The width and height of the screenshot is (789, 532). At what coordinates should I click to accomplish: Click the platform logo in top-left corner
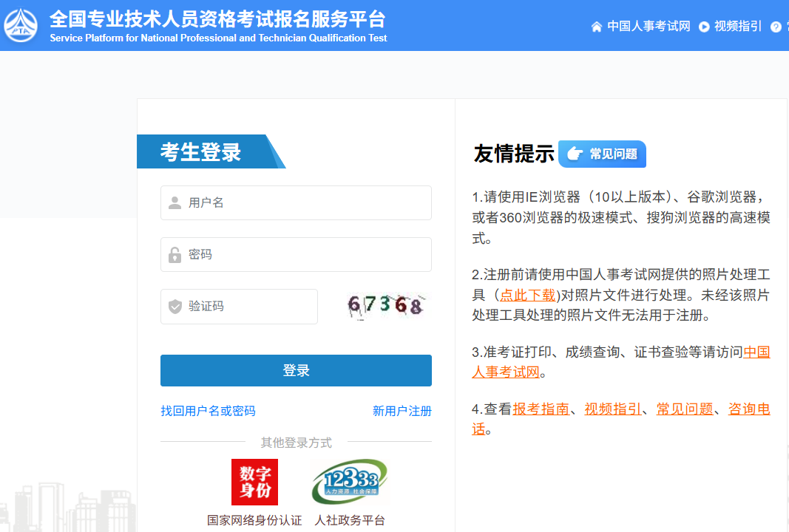point(21,26)
